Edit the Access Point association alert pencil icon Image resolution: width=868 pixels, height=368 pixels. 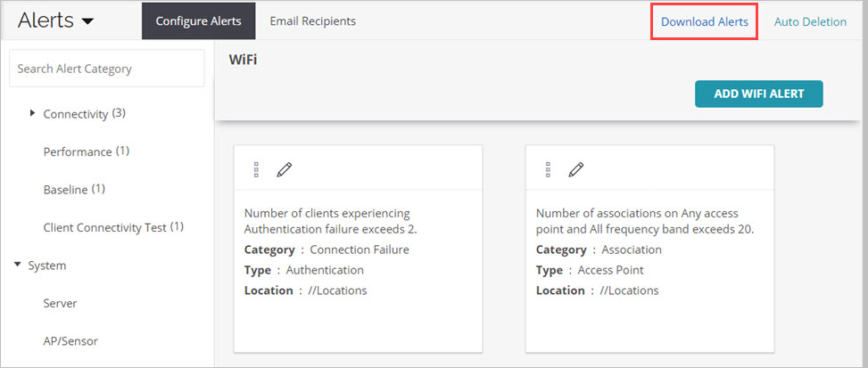[x=576, y=169]
